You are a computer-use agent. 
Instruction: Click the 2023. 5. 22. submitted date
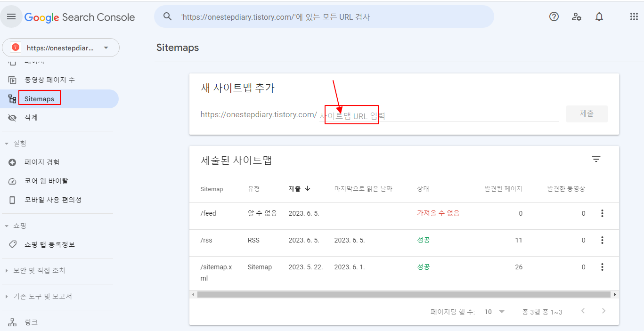pyautogui.click(x=306, y=267)
